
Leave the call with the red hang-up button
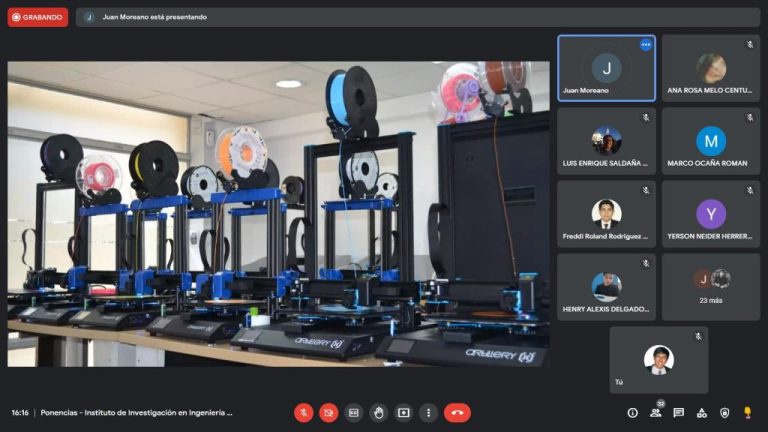(x=457, y=412)
